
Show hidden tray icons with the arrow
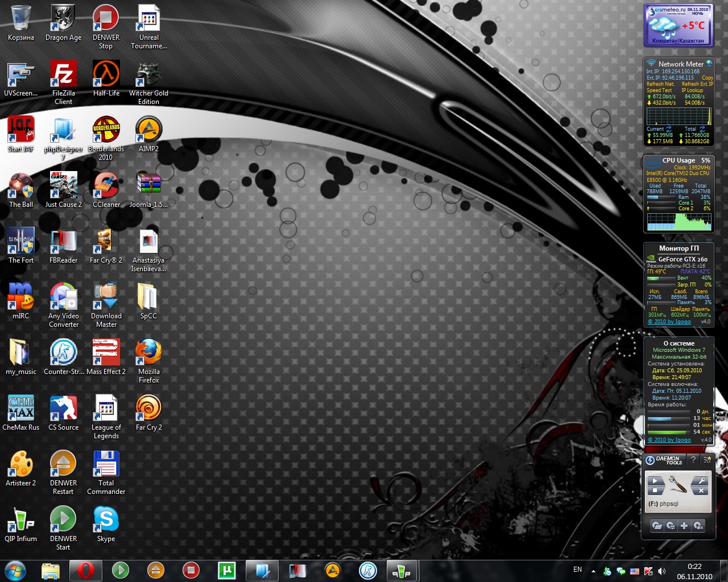tap(593, 571)
